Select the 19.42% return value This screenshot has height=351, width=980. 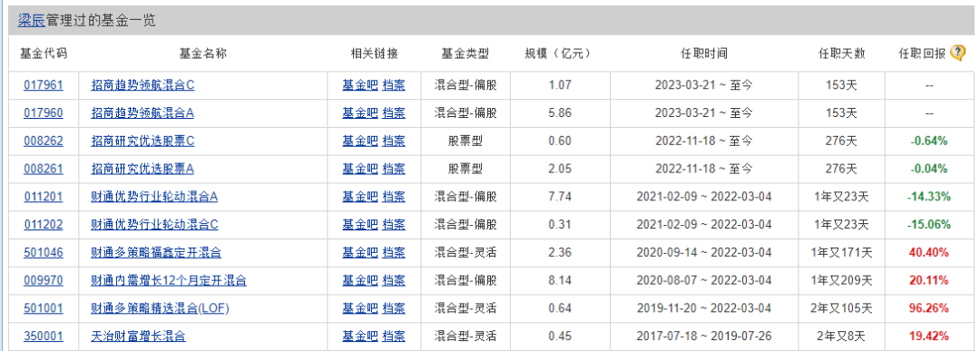coord(929,336)
